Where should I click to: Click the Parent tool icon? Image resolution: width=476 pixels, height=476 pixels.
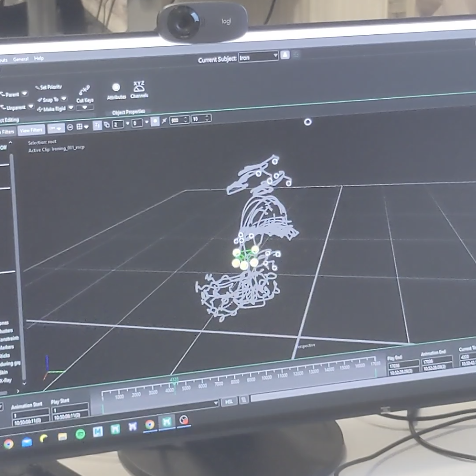pos(11,94)
